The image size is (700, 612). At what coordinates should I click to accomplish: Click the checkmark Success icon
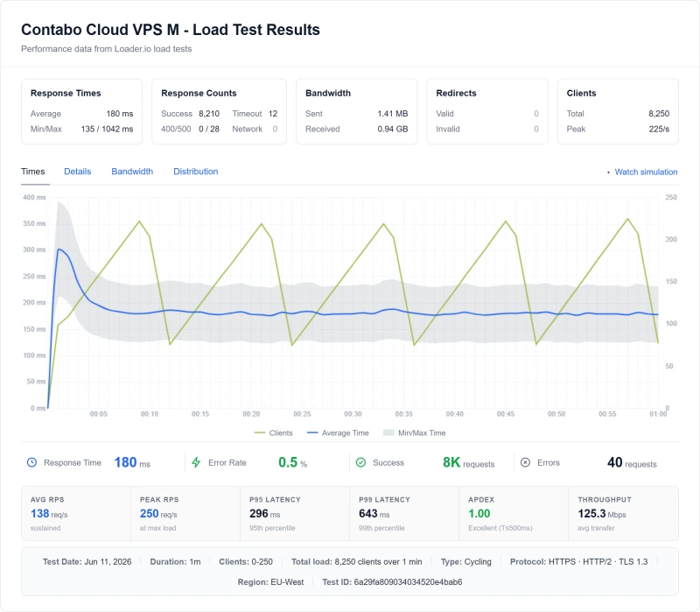pyautogui.click(x=360, y=462)
